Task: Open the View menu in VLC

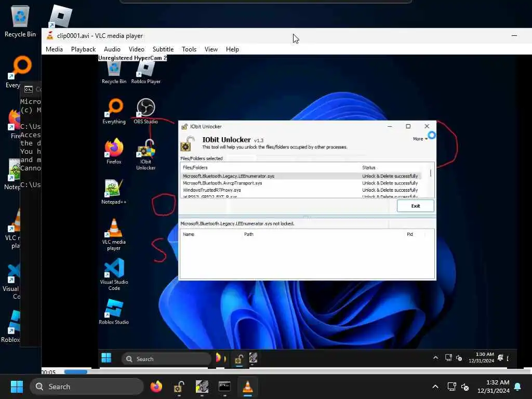Action: 211,49
